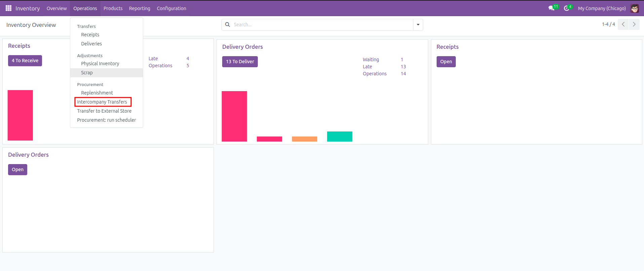Open the activities clock icon showing 4
Image resolution: width=644 pixels, height=271 pixels.
[568, 8]
